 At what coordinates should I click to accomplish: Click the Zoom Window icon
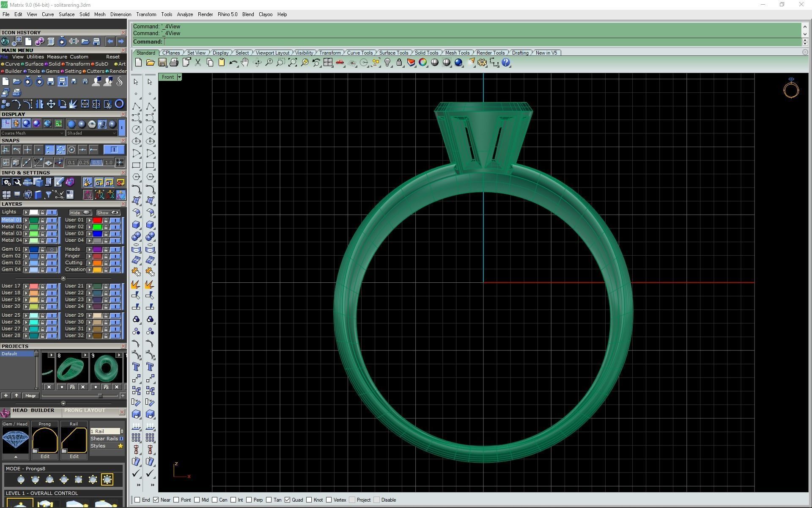(x=280, y=63)
